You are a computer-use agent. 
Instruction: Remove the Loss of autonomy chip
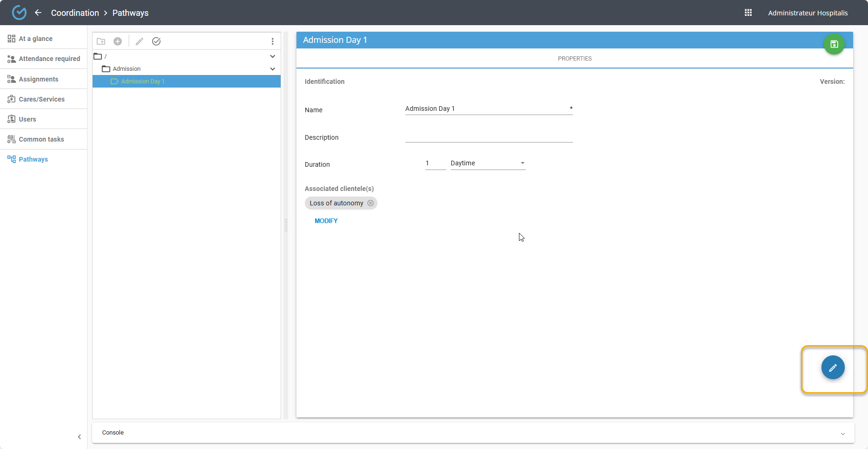click(370, 203)
